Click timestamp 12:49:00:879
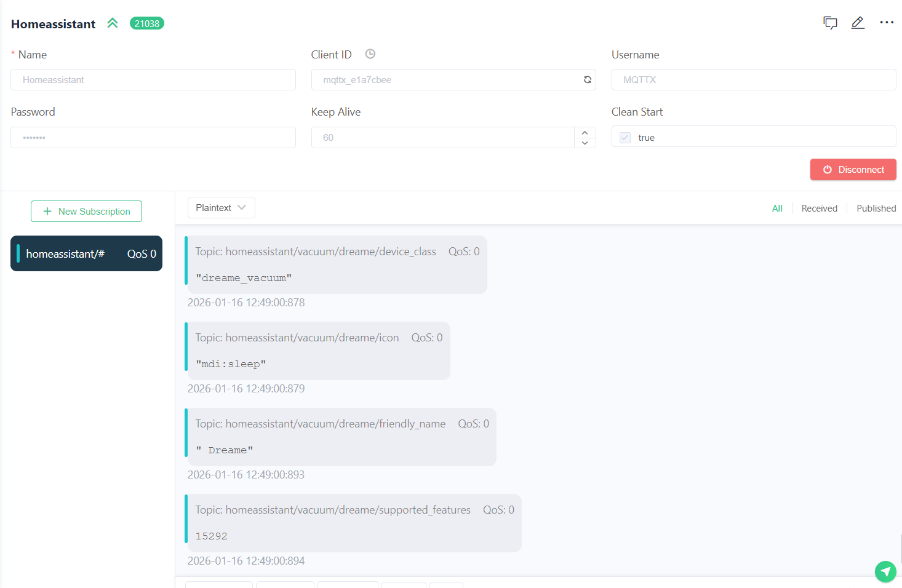 tap(246, 389)
